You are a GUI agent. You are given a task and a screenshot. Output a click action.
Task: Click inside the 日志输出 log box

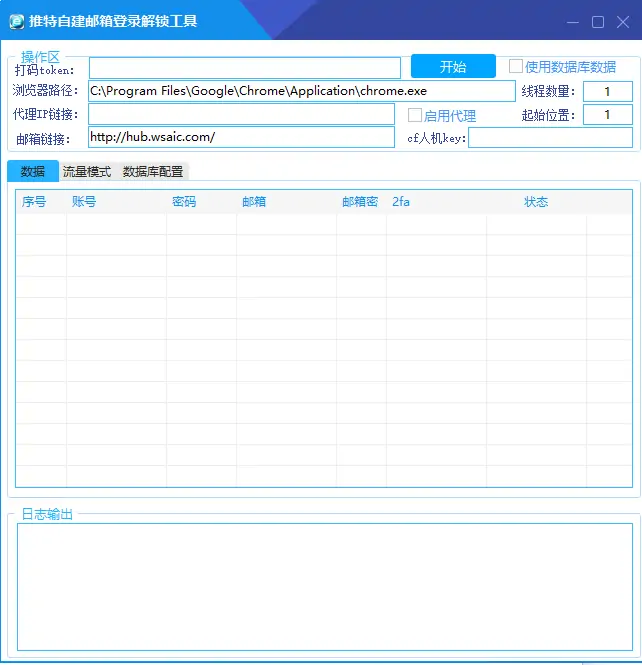tap(325, 587)
